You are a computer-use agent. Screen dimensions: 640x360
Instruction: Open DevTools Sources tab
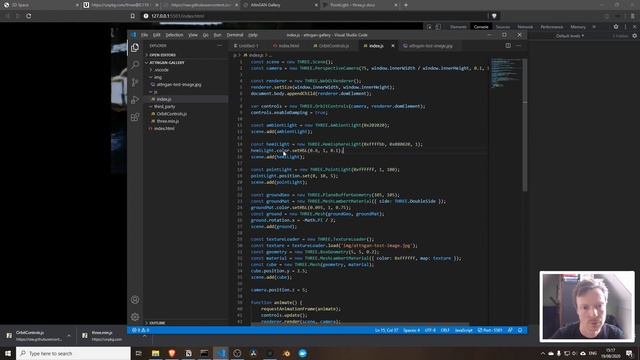pyautogui.click(x=502, y=27)
